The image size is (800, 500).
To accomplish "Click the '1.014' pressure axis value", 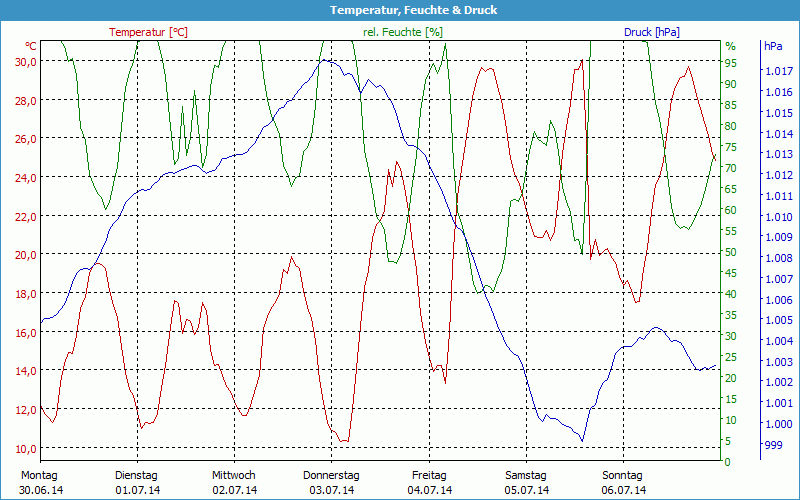I will coord(779,134).
